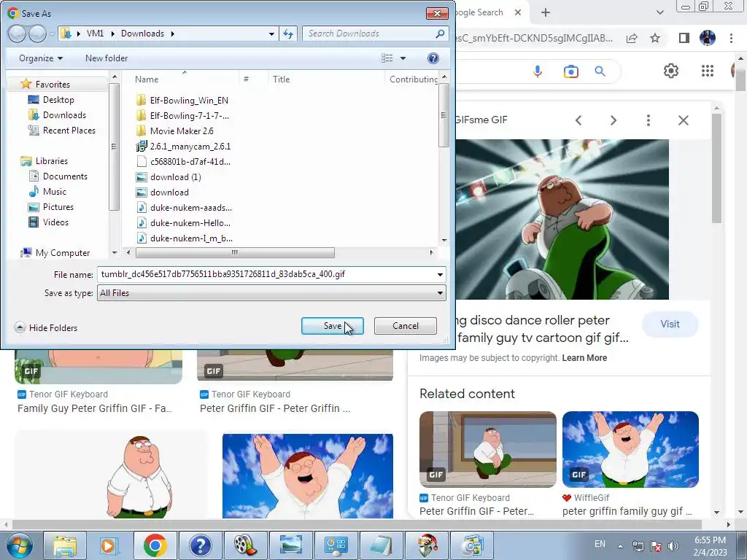Click the file list horizontal scrollbar
The height and width of the screenshot is (560, 747).
click(235, 252)
